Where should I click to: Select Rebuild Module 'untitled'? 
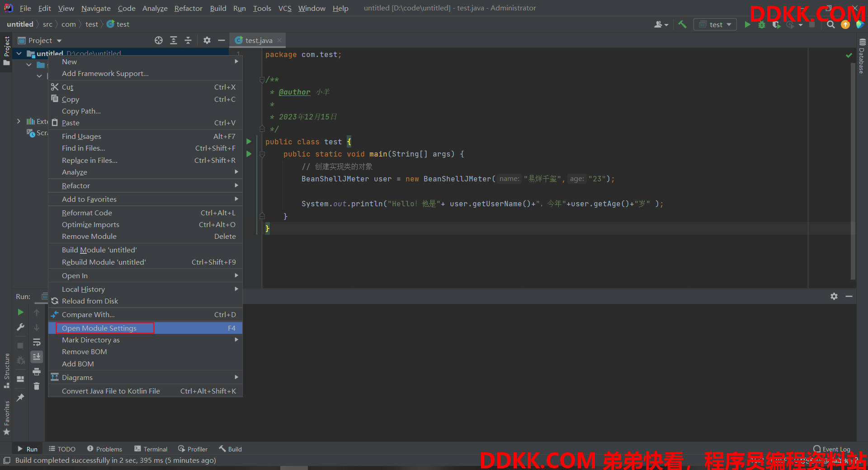(145, 262)
